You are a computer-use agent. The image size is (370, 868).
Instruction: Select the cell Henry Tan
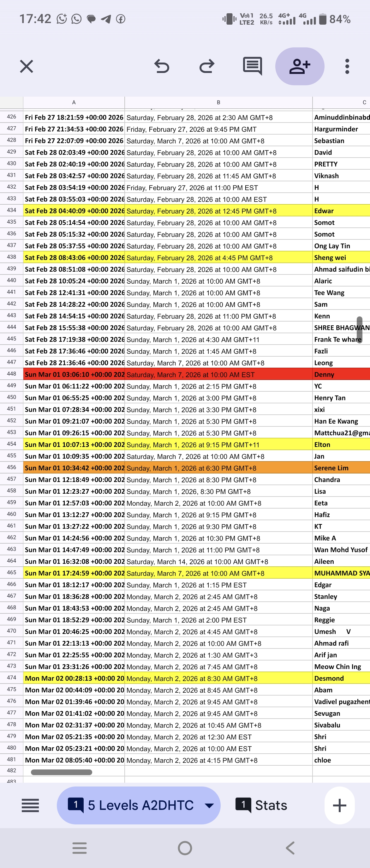(x=341, y=398)
